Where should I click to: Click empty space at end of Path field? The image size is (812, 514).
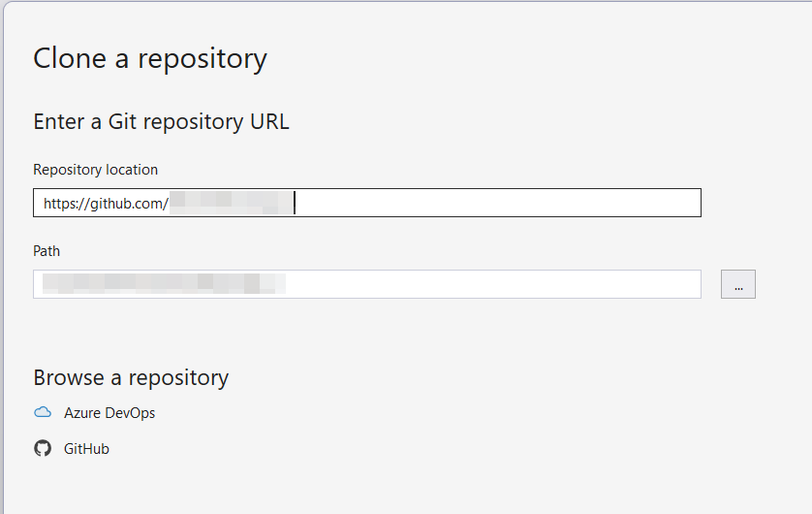coord(492,284)
